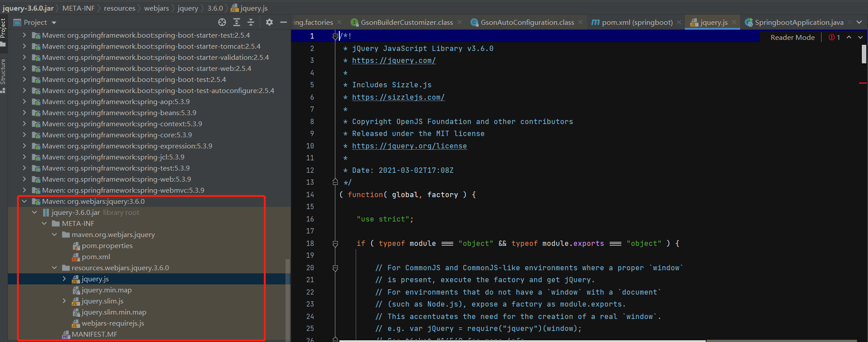Open Project panel settings gear

click(269, 22)
